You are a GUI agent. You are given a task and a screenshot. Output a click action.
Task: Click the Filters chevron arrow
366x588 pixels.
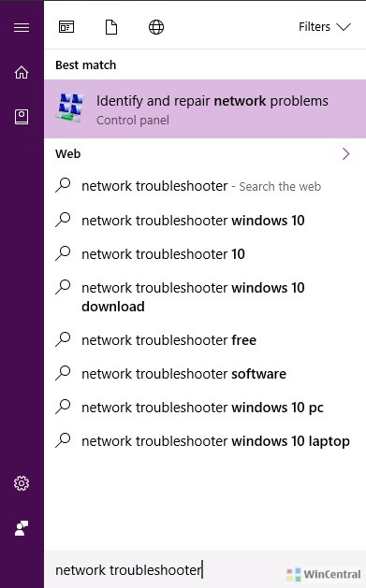[x=344, y=27]
